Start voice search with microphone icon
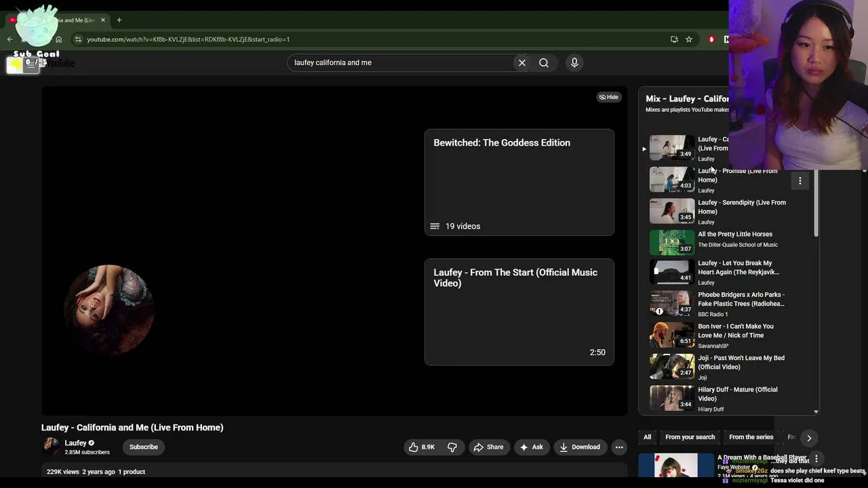Screen dimensions: 868x488 tap(574, 62)
